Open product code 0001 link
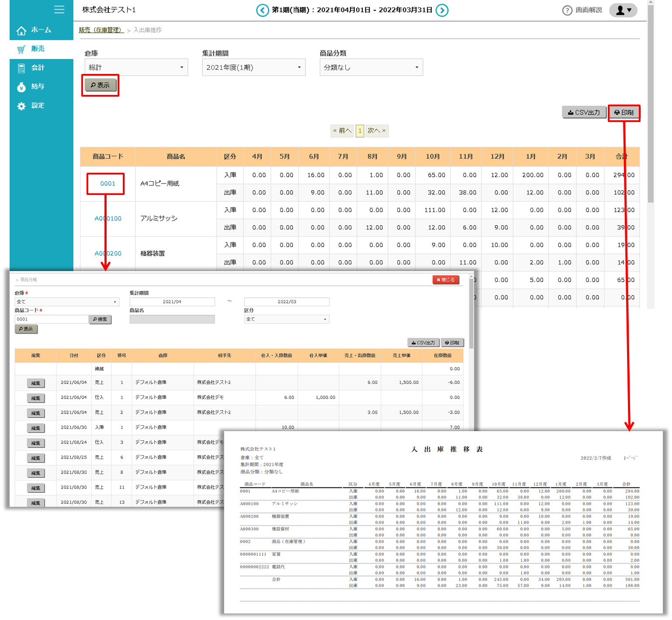This screenshot has height=620, width=672. coord(107,184)
